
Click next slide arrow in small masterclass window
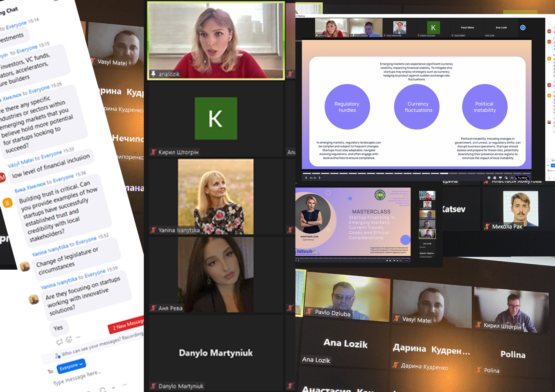click(299, 261)
